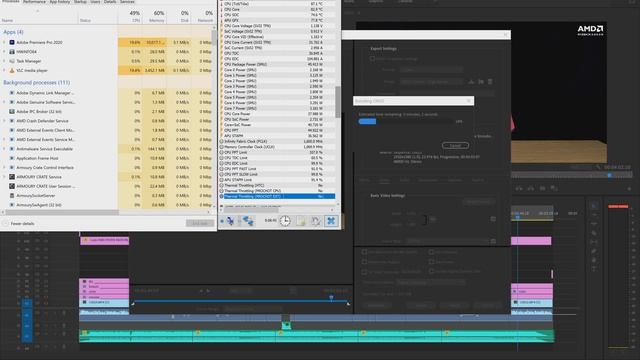Screen dimensions: 640x360
Task: Select the Selection tool in Premiere tools panel
Action: tap(594, 206)
